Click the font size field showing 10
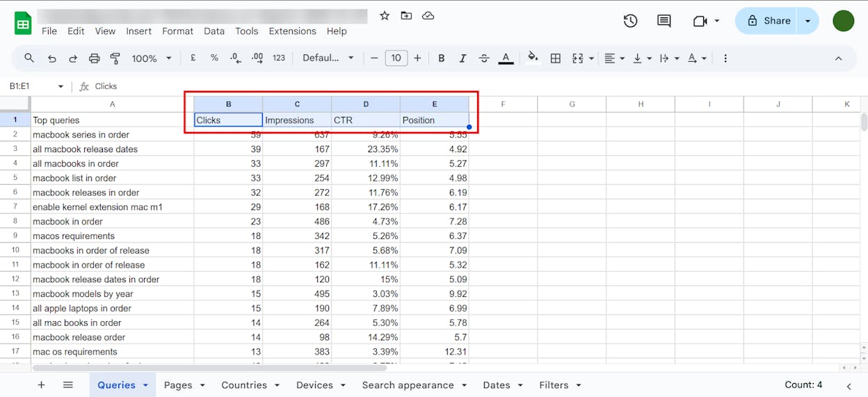Screen dimensions: 868x397 click(x=396, y=58)
